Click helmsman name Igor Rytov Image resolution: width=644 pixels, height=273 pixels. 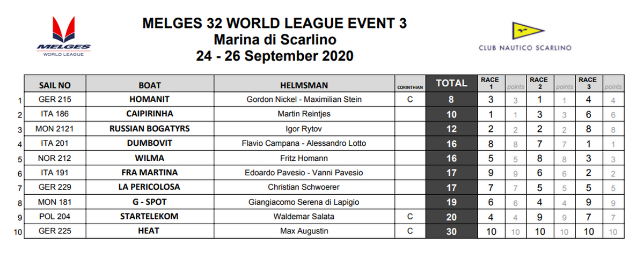pos(304,129)
